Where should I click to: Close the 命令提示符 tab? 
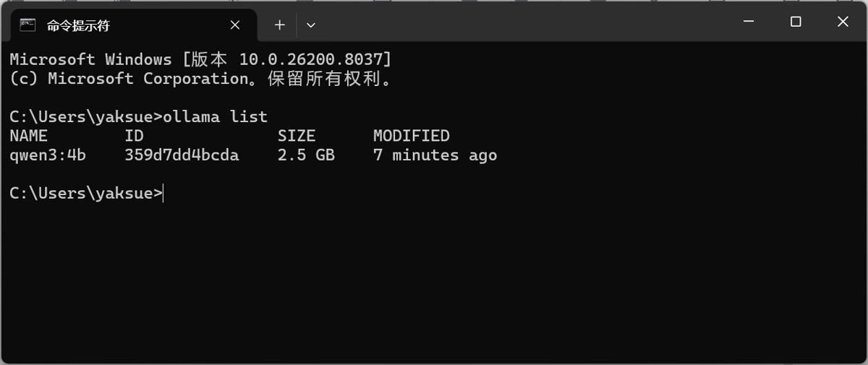click(x=235, y=25)
